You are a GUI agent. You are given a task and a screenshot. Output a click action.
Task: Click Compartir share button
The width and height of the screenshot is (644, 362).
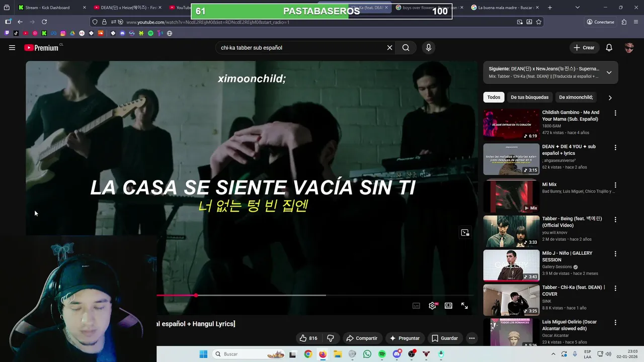click(x=362, y=338)
